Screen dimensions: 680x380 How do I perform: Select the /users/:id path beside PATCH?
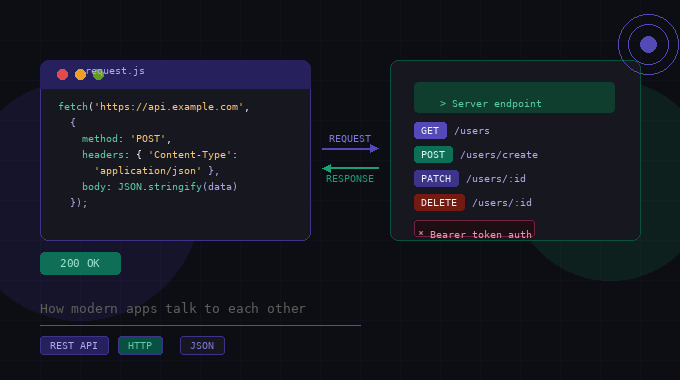496,179
